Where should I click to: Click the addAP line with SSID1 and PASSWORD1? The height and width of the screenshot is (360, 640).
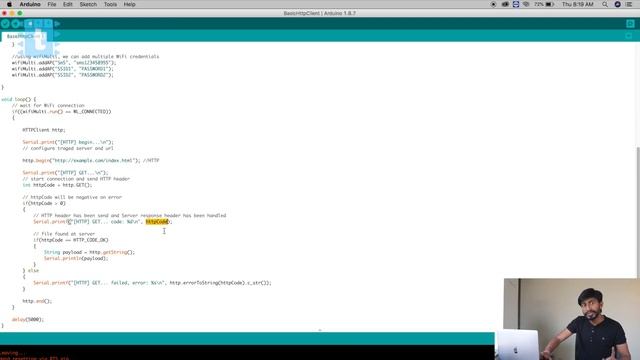(62, 69)
